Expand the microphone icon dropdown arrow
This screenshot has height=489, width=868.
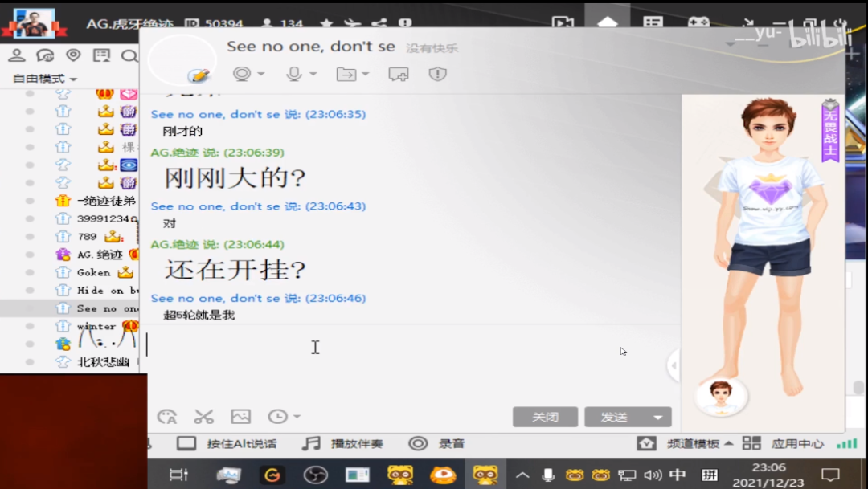[313, 74]
